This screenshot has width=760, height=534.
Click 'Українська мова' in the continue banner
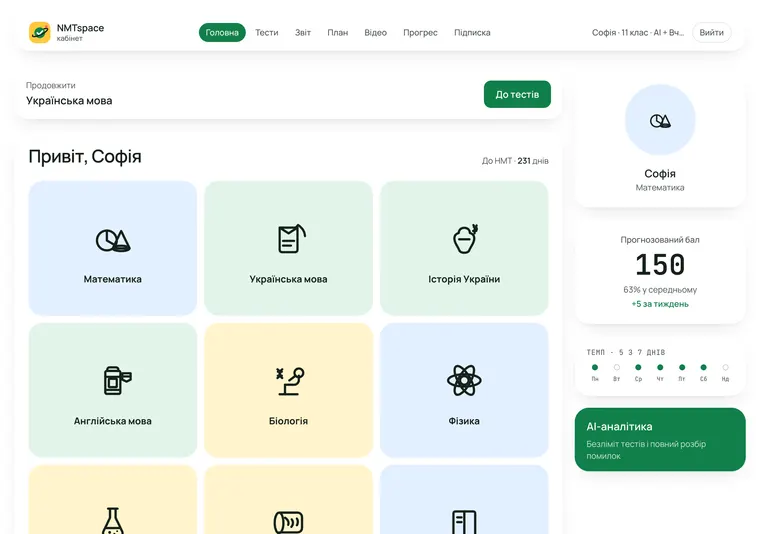69,101
